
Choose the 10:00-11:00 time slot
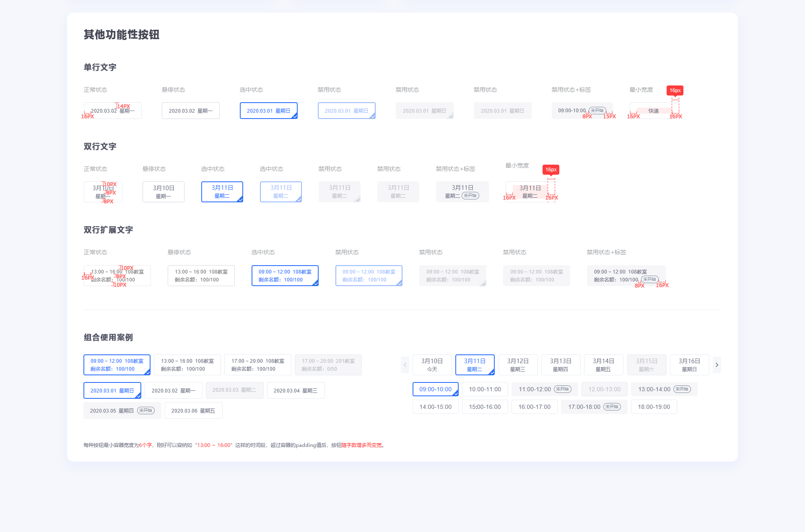(485, 389)
